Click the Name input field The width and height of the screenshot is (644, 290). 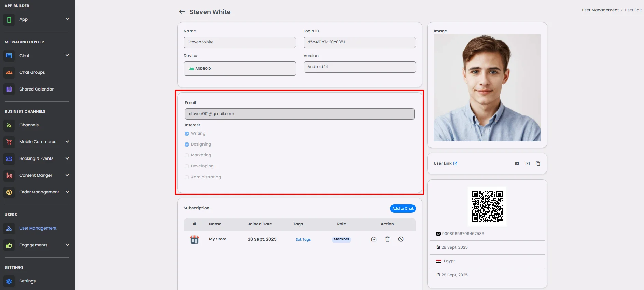240,42
